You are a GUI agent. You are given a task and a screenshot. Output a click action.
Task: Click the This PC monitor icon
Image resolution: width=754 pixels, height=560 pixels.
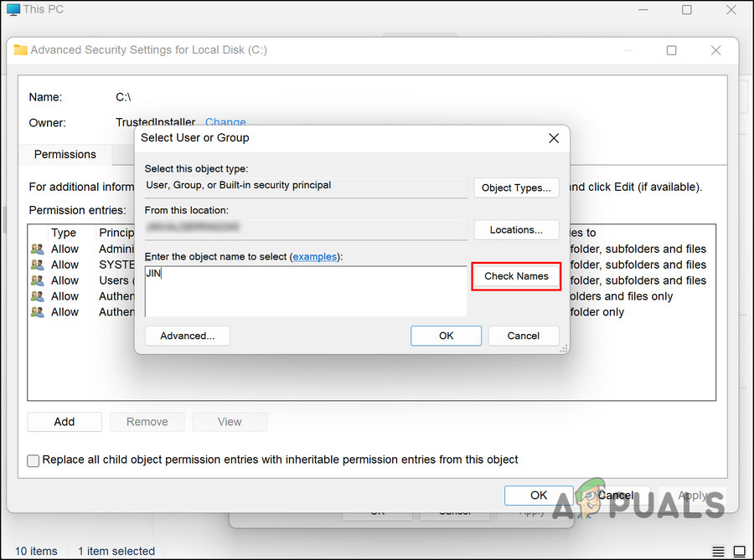click(13, 9)
